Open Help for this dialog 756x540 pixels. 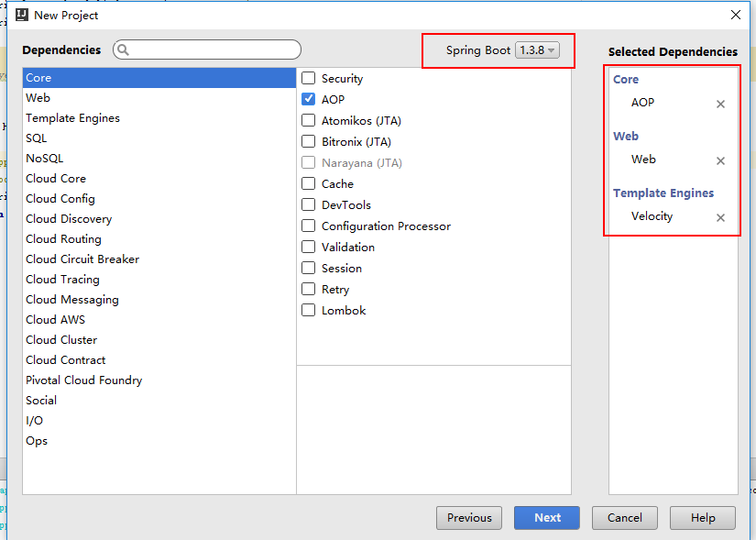[x=703, y=518]
